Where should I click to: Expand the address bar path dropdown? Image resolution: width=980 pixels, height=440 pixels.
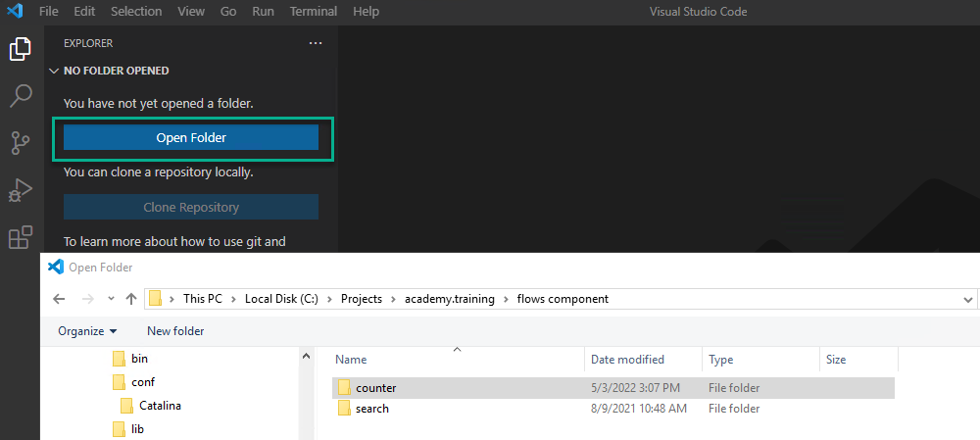[x=968, y=299]
